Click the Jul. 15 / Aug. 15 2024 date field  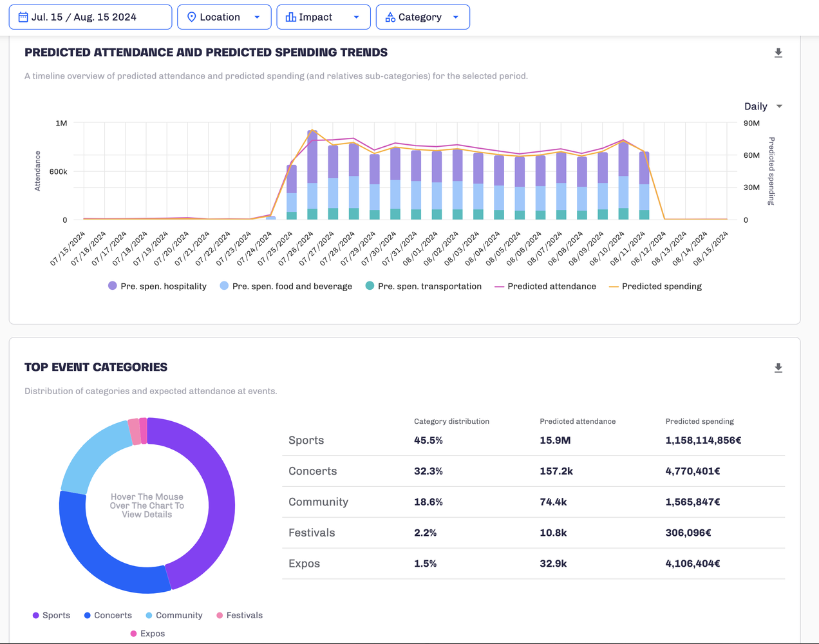coord(84,17)
